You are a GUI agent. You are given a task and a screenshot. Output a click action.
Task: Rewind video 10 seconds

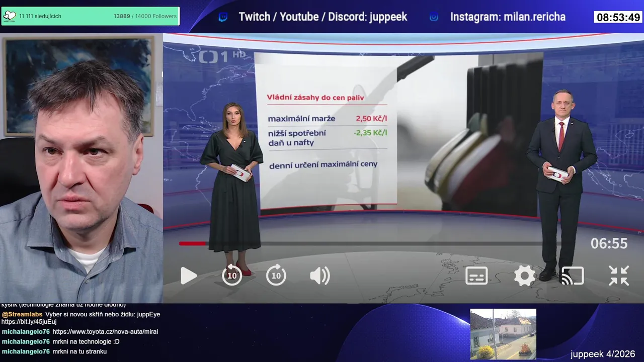coord(232,275)
